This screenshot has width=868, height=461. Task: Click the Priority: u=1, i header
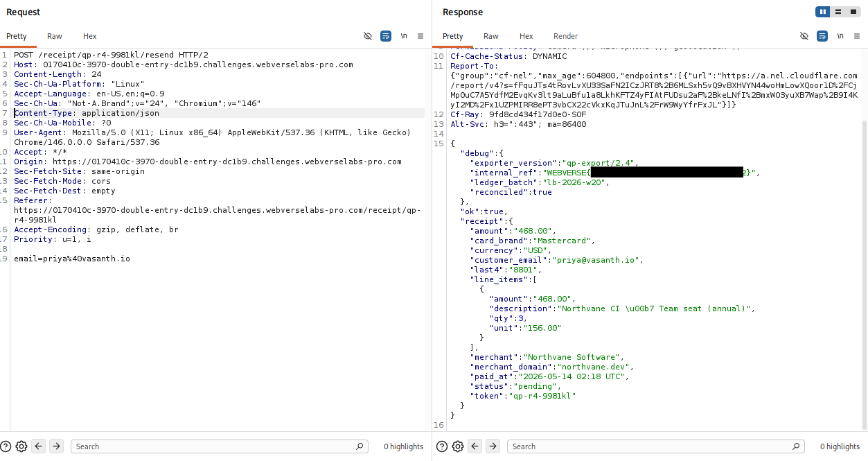[53, 239]
